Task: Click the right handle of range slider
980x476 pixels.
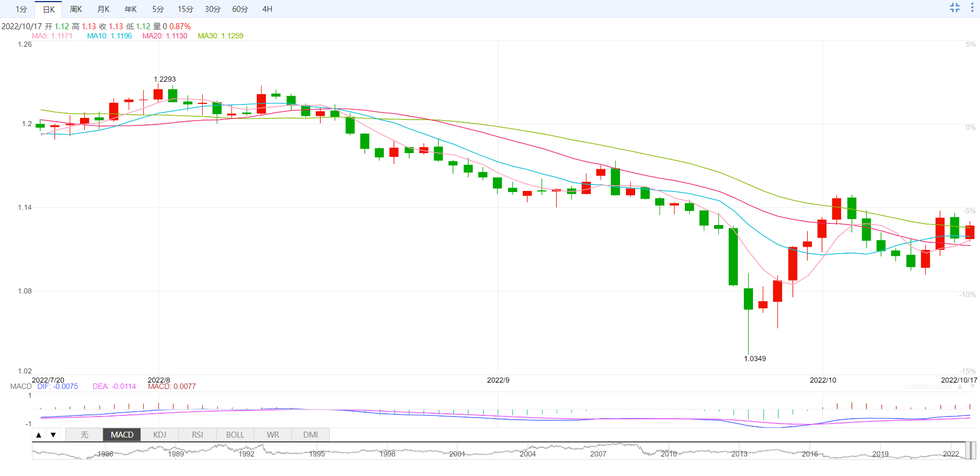Action: click(x=973, y=451)
